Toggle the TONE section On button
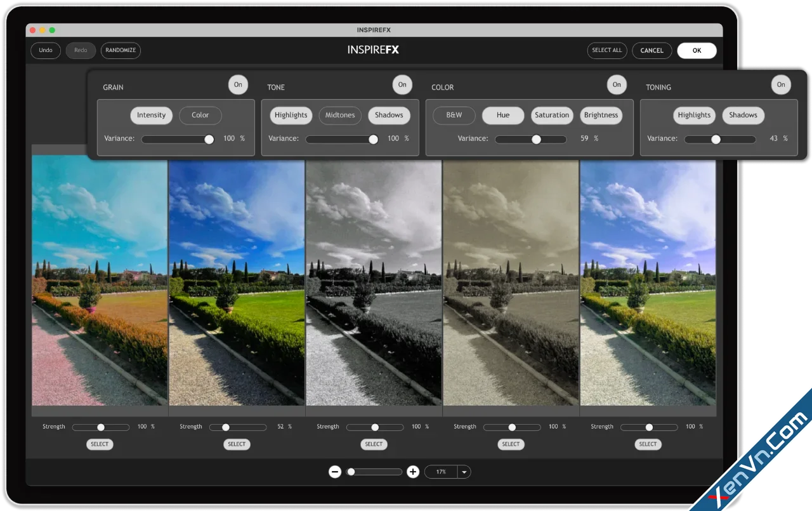The height and width of the screenshot is (511, 812). (402, 84)
